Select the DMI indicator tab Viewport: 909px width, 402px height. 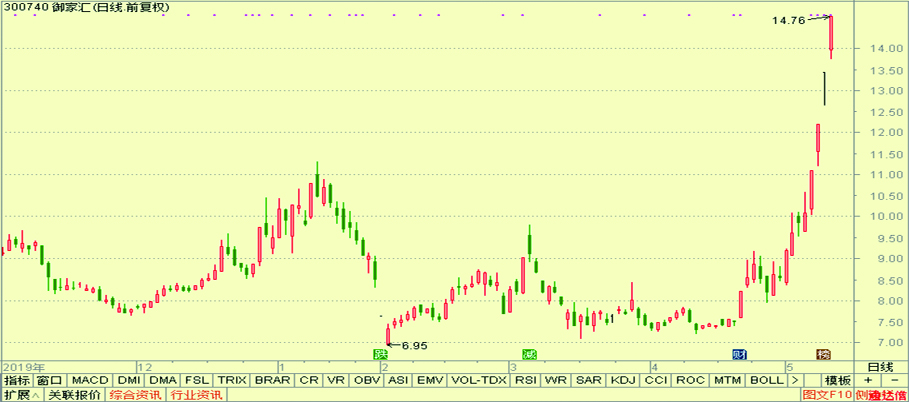click(x=128, y=381)
